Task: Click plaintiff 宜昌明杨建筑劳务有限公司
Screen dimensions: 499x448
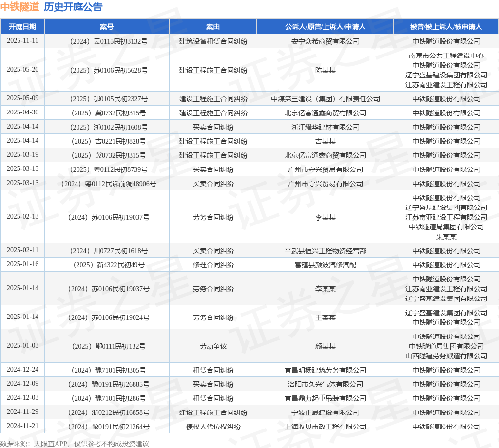Action: (326, 370)
